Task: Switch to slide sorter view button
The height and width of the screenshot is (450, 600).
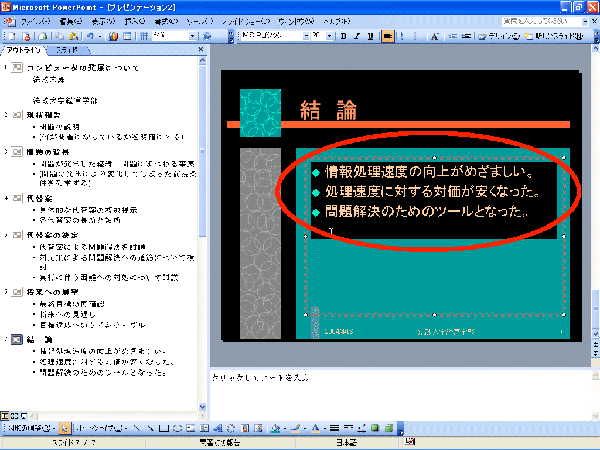Action: (x=14, y=416)
